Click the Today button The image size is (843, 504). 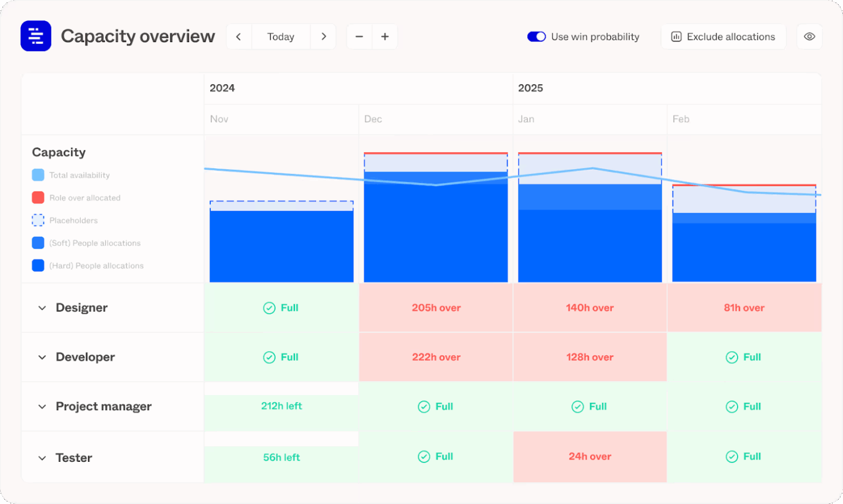pyautogui.click(x=281, y=36)
